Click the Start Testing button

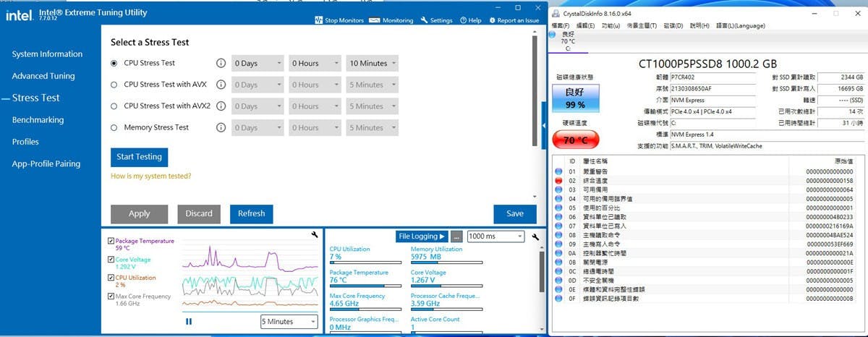pyautogui.click(x=140, y=157)
